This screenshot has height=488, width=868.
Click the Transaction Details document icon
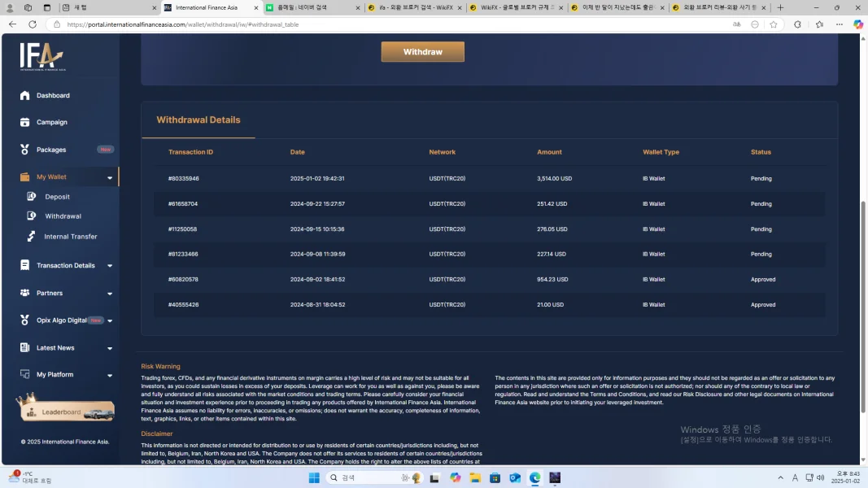[x=24, y=265]
